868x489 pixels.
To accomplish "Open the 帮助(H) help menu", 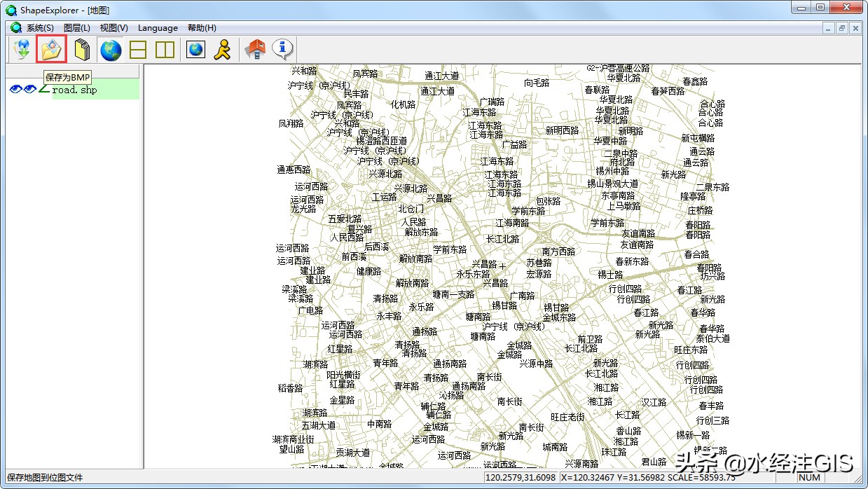I will (200, 28).
